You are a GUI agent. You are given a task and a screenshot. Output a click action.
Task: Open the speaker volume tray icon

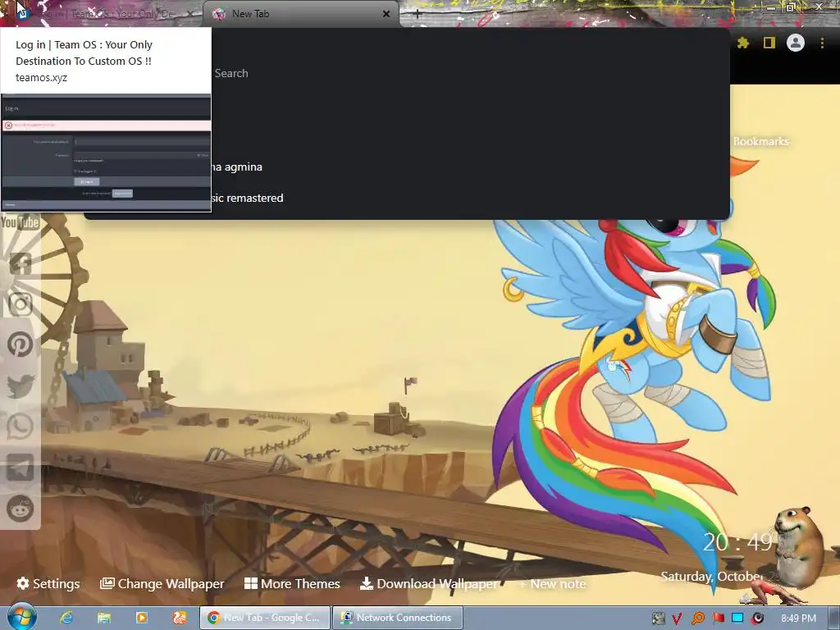pos(757,619)
